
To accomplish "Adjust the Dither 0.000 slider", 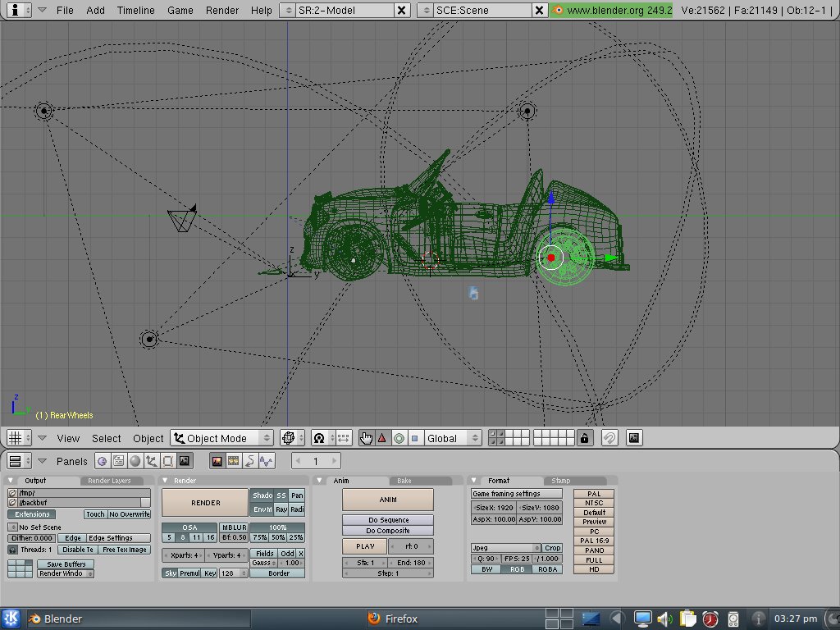I will pyautogui.click(x=32, y=538).
